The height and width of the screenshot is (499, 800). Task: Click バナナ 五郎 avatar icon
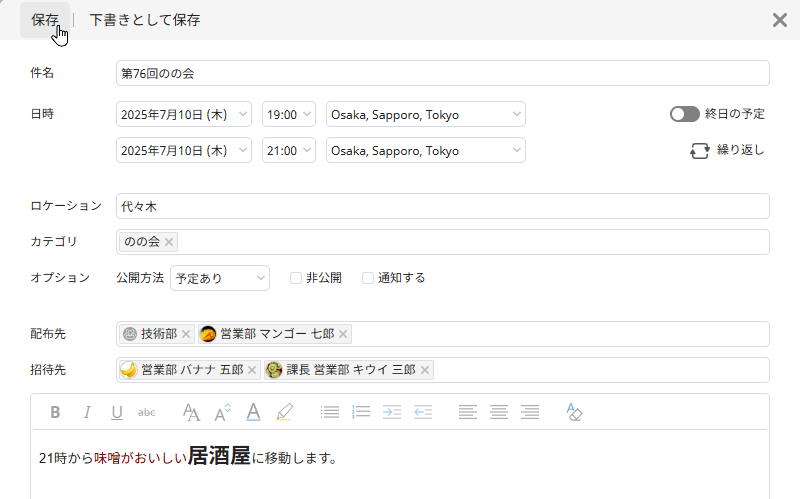(129, 369)
